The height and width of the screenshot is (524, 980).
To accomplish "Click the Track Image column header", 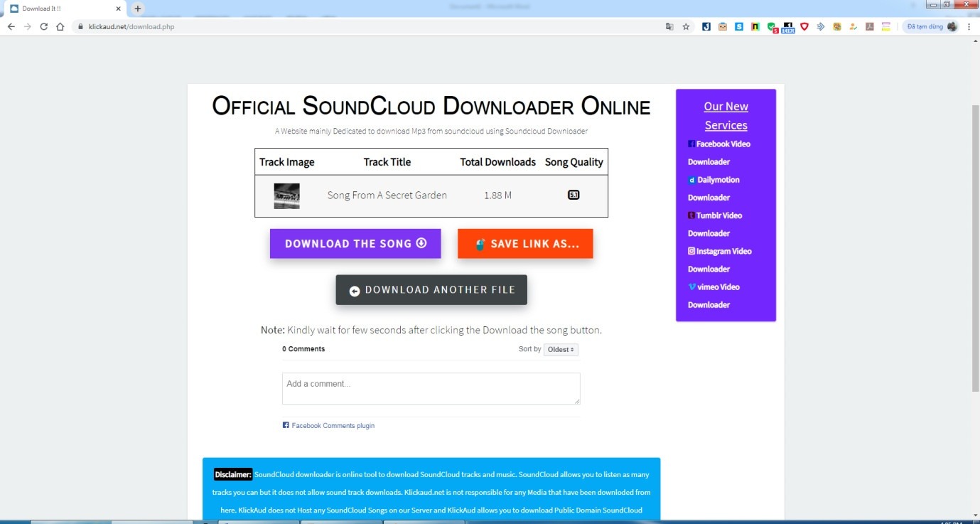I will 286,161.
